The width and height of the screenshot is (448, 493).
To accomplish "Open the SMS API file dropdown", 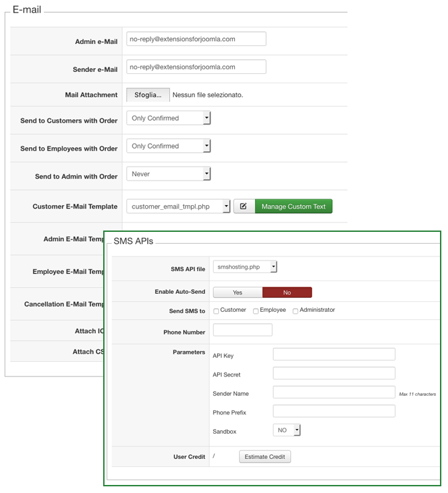I will coord(245,267).
